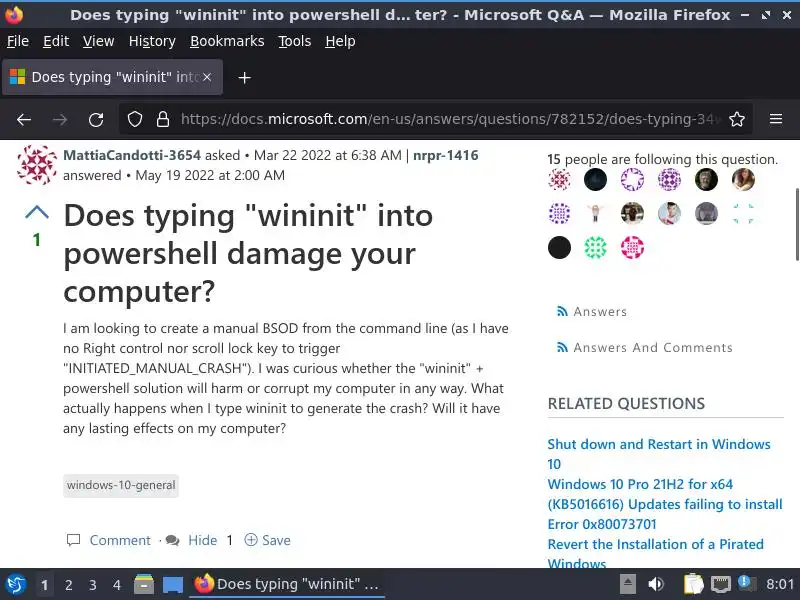Go back to the previous page

tap(24, 119)
